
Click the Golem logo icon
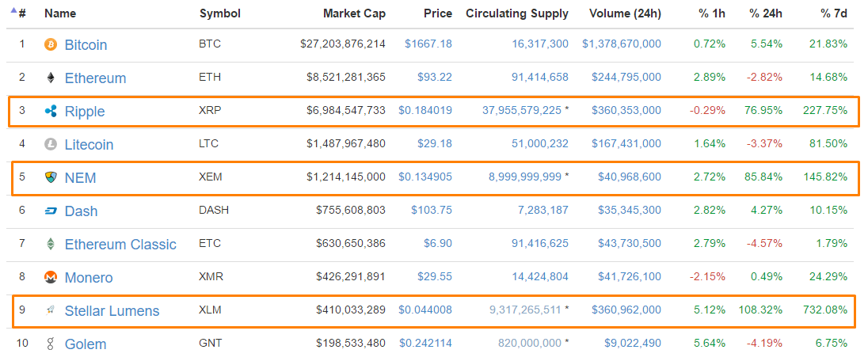(x=51, y=344)
